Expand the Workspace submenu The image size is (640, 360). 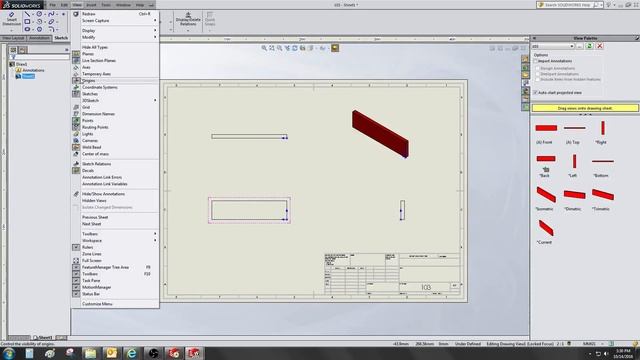115,241
